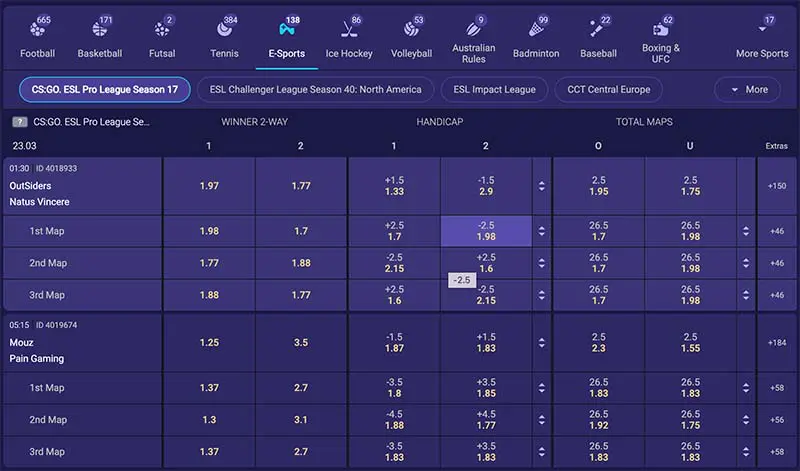Select highlighted -2.5 handicap at 1.98
The height and width of the screenshot is (471, 800).
(x=486, y=231)
